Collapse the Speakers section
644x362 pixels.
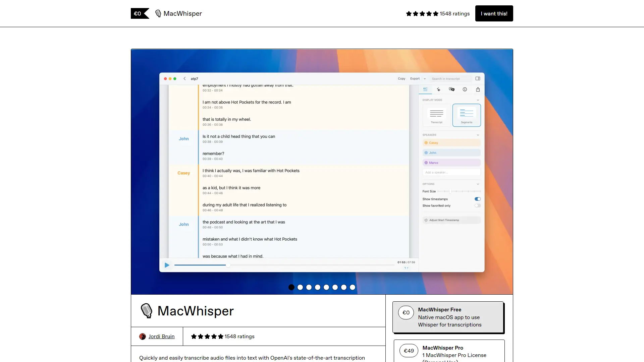[478, 135]
